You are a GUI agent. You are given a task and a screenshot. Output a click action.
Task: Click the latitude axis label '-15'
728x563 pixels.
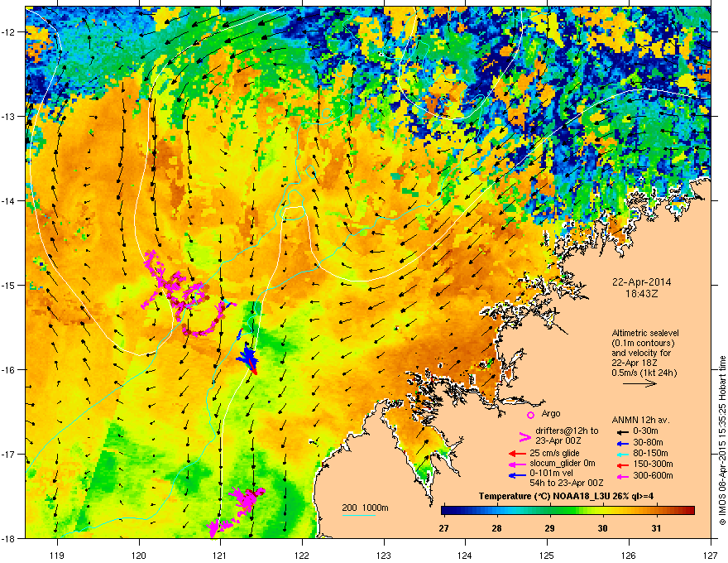pos(9,285)
